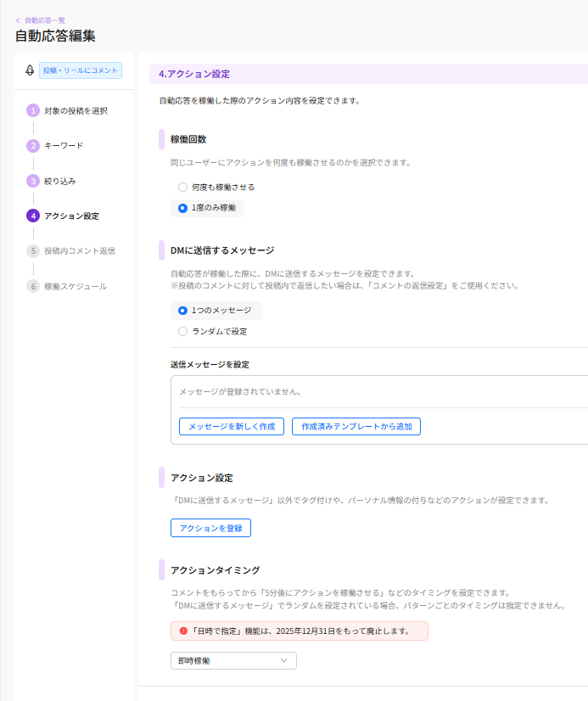Click the step 5 number circle
This screenshot has height=701, width=588.
click(x=33, y=251)
